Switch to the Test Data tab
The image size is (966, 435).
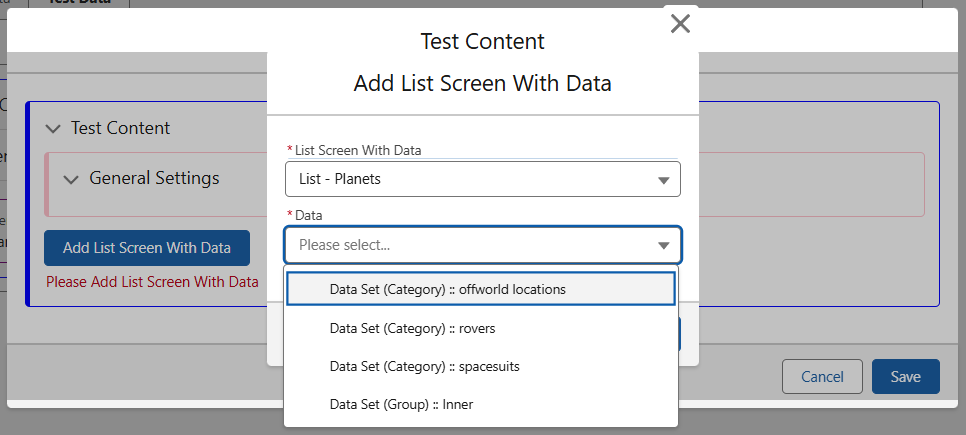point(80,3)
